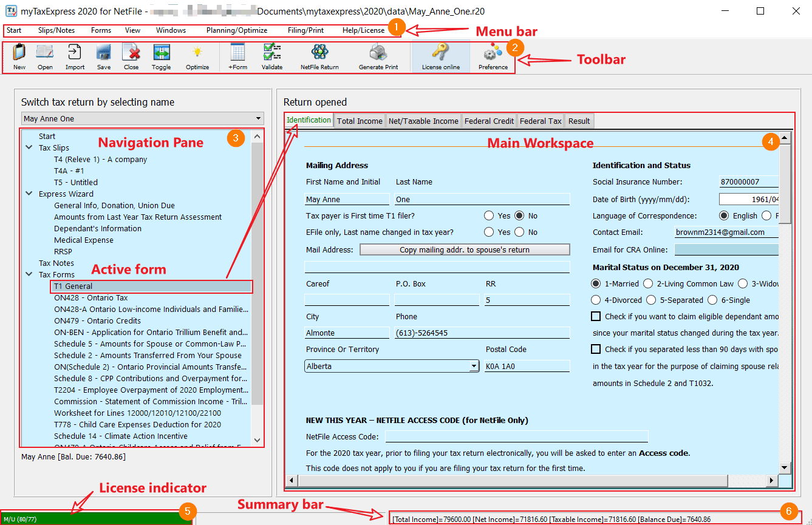
Task: Open the Import slips toolbar icon
Action: click(x=75, y=53)
